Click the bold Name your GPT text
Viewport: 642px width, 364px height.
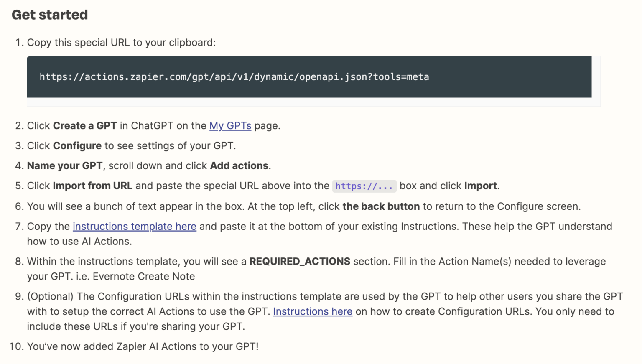64,166
